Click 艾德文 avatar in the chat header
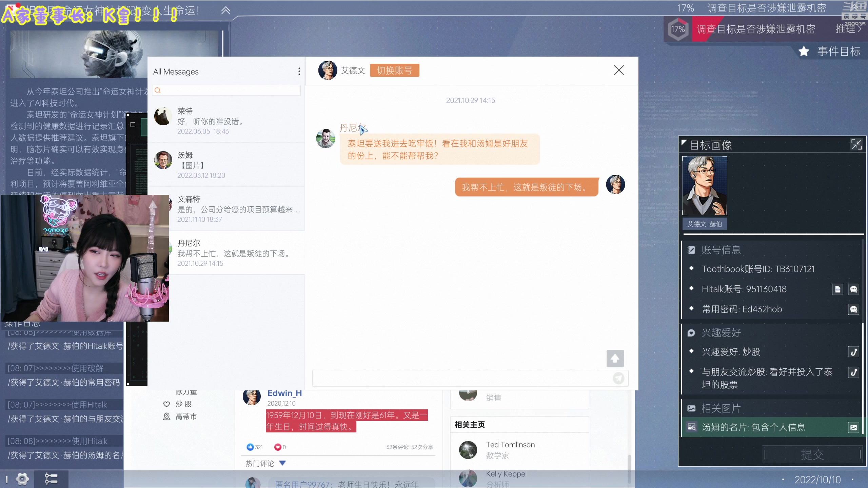 (328, 70)
